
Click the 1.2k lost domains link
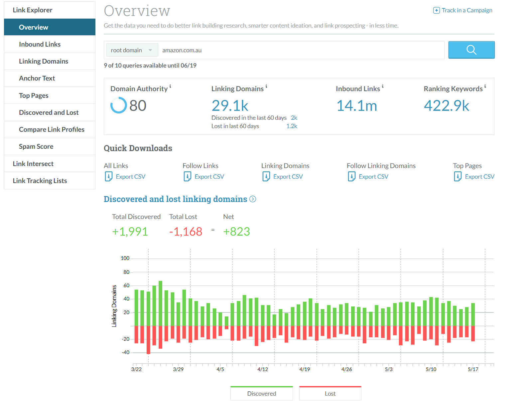292,126
